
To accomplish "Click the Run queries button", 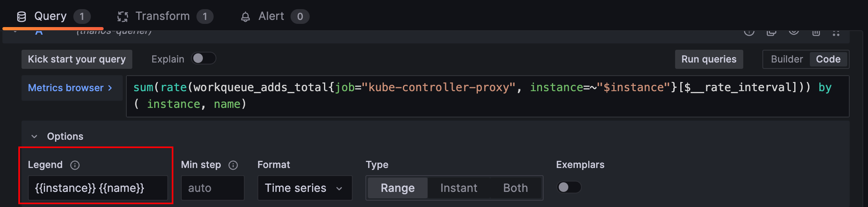I will (x=709, y=59).
